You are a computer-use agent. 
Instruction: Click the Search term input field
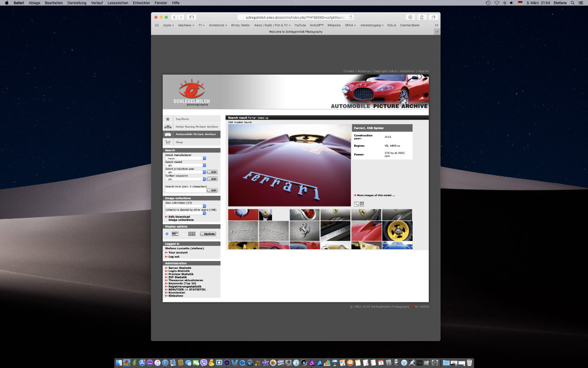click(x=185, y=190)
